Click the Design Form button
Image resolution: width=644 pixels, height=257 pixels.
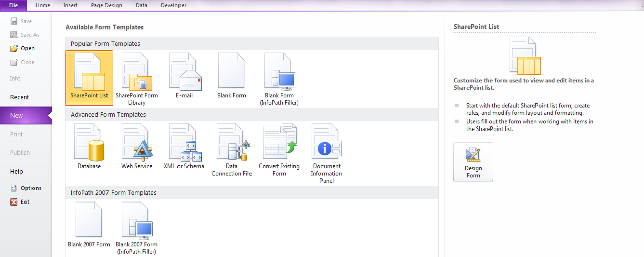tap(473, 162)
